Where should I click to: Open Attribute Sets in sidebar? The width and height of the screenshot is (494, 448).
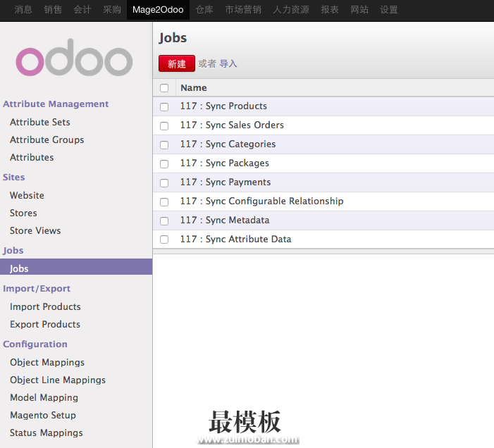(40, 122)
